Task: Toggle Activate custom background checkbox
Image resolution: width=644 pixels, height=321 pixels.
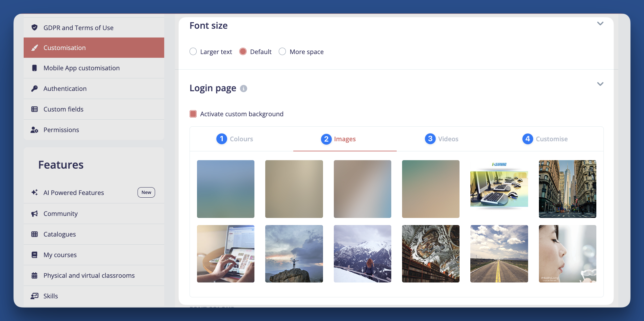Action: (x=193, y=114)
